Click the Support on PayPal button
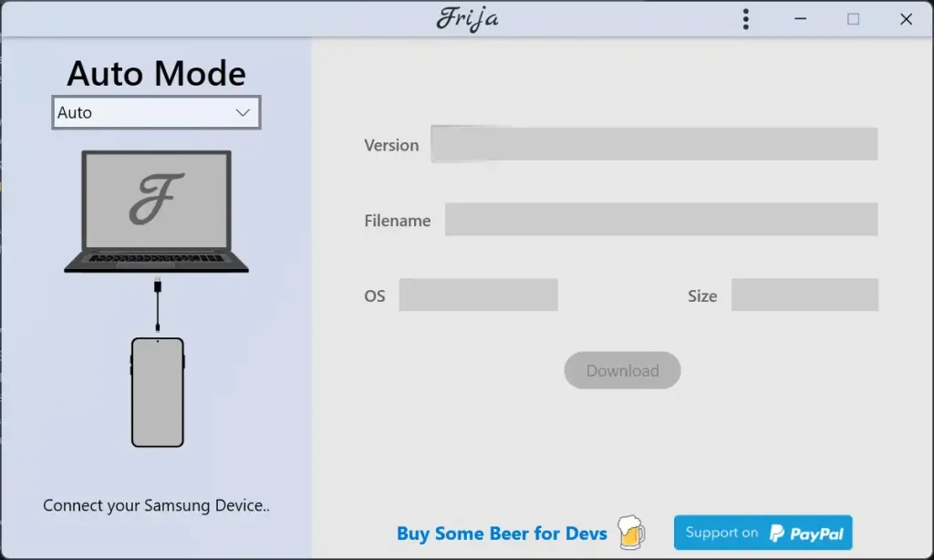The height and width of the screenshot is (560, 934). tap(763, 533)
